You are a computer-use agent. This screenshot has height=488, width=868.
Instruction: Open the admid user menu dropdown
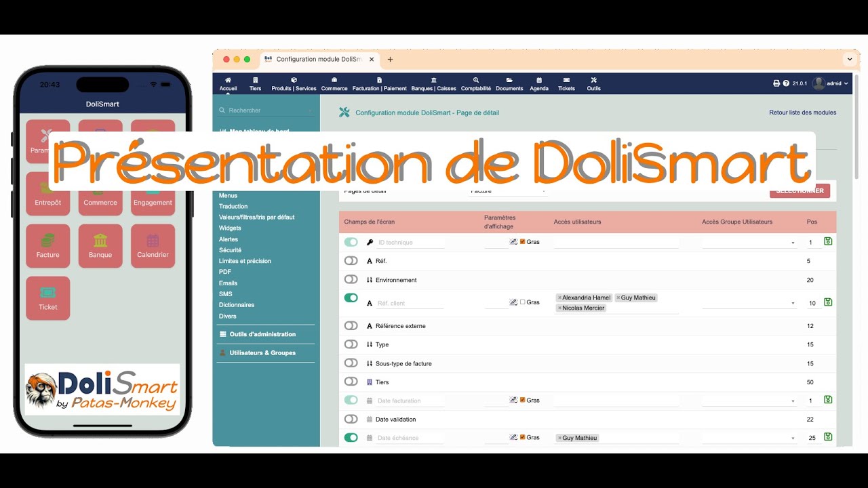click(831, 83)
